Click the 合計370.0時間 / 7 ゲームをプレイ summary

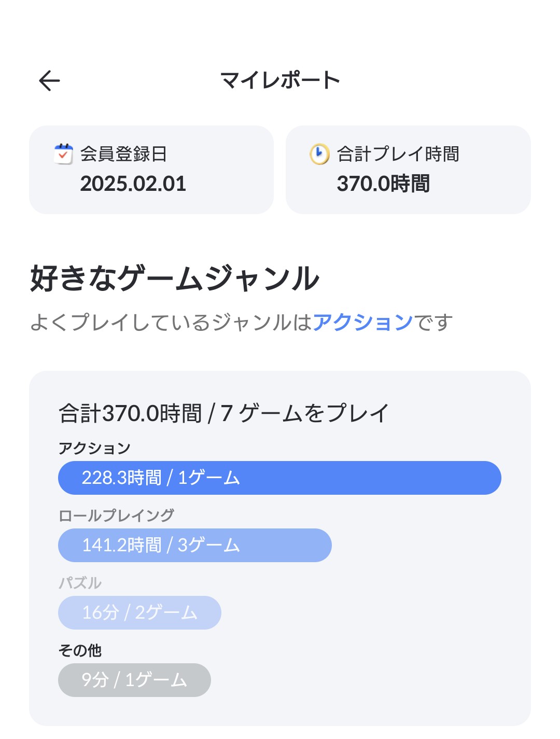click(223, 413)
